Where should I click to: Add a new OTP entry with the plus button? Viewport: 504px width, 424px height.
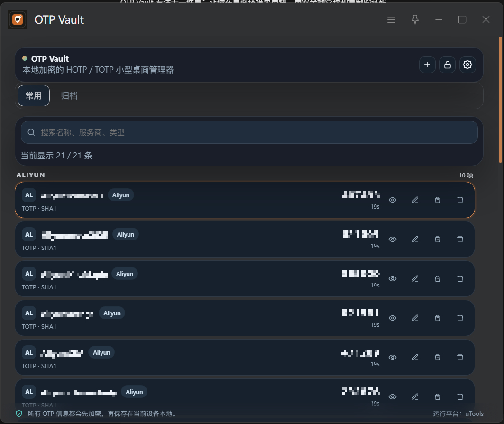point(427,65)
